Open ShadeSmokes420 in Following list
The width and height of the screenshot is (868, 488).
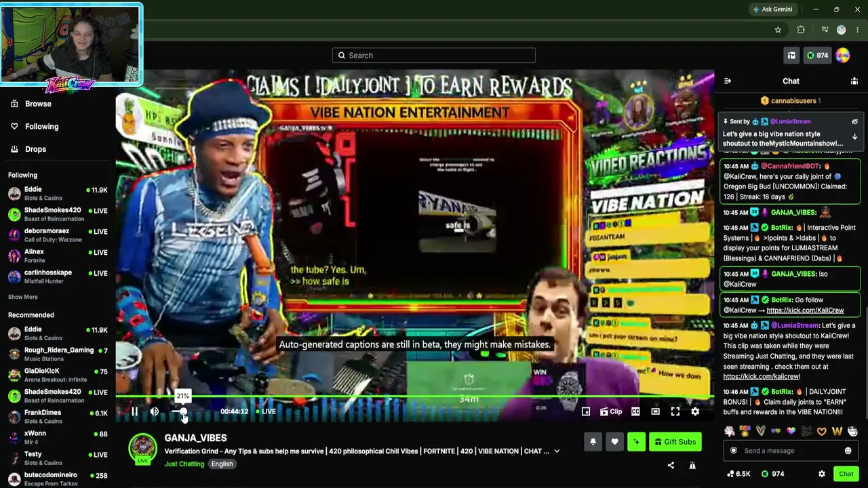click(x=58, y=214)
